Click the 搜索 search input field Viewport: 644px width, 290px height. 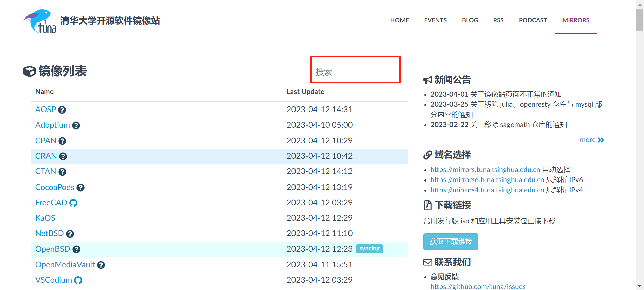(361, 72)
